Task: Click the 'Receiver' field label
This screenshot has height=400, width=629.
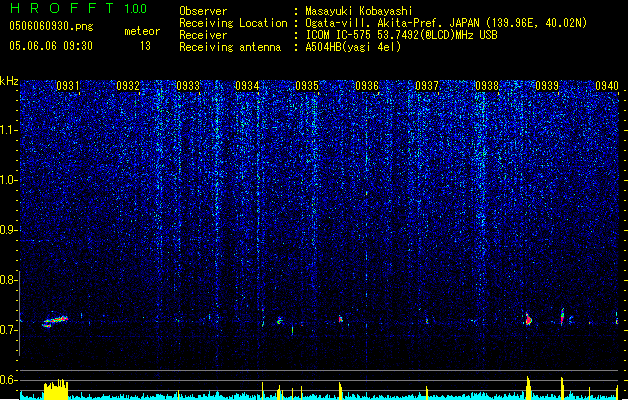Action: pos(203,35)
